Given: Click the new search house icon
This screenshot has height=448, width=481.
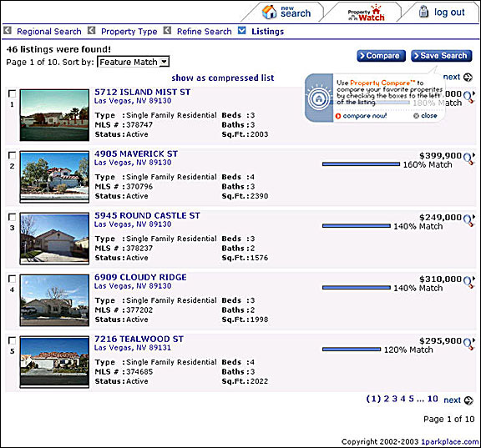Looking at the screenshot, I should (x=269, y=12).
